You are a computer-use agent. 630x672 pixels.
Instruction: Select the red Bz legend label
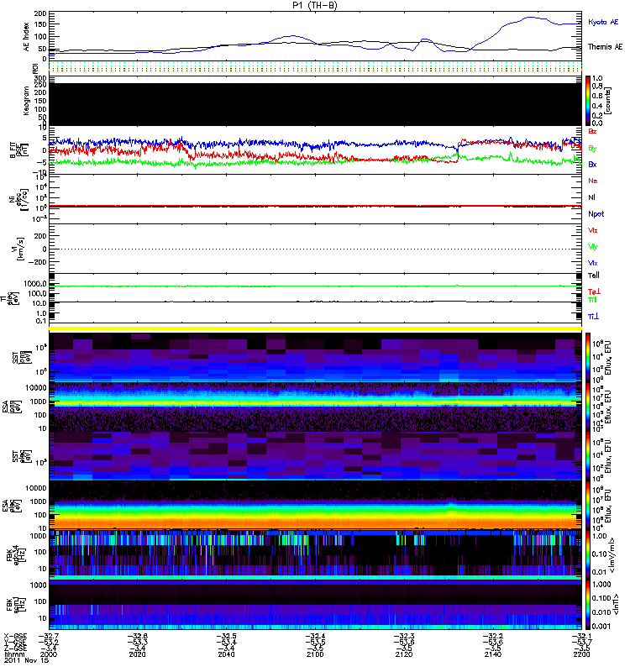click(592, 131)
